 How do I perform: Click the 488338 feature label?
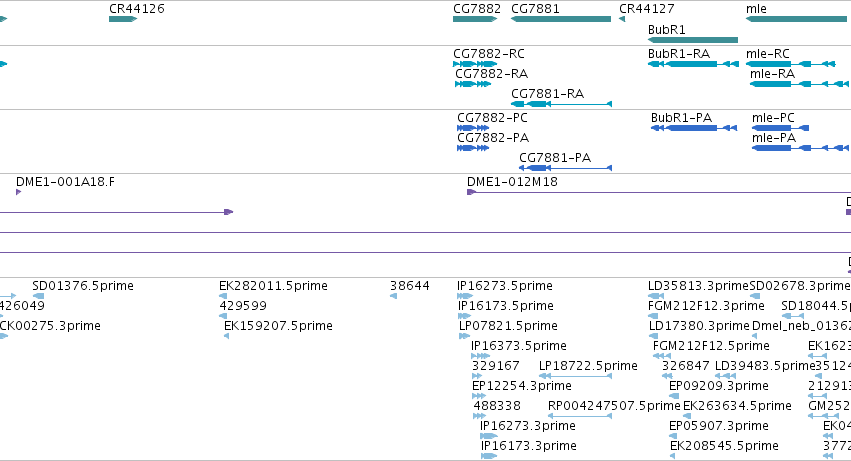pyautogui.click(x=497, y=407)
